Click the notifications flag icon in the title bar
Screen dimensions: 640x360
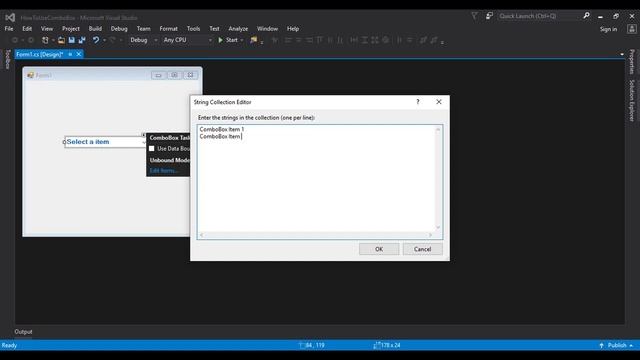pos(474,16)
